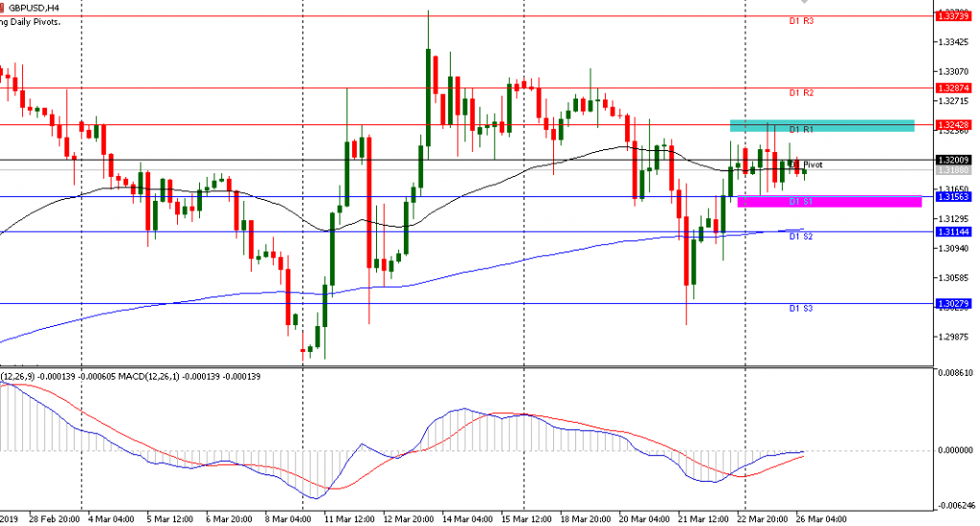The height and width of the screenshot is (526, 980).
Task: Click the D1 S3 support label
Action: (x=801, y=309)
